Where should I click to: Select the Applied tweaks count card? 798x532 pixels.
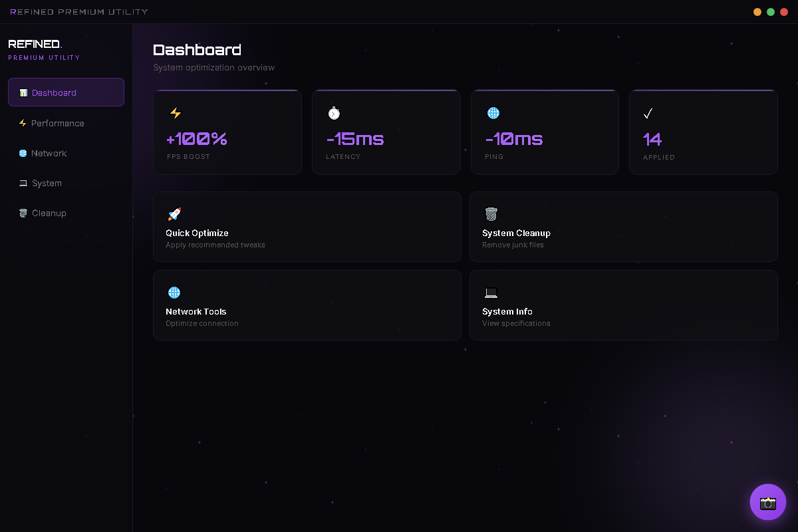pyautogui.click(x=703, y=132)
